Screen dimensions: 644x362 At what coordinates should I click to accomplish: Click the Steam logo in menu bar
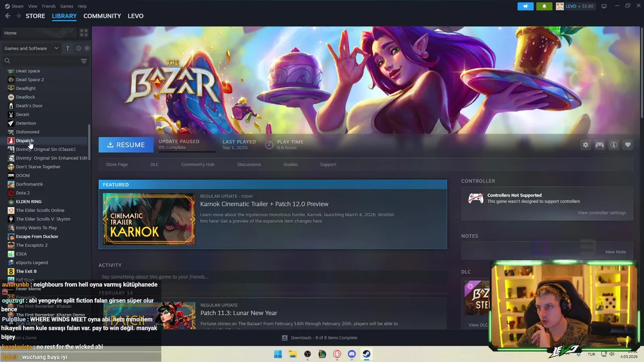tap(7, 6)
